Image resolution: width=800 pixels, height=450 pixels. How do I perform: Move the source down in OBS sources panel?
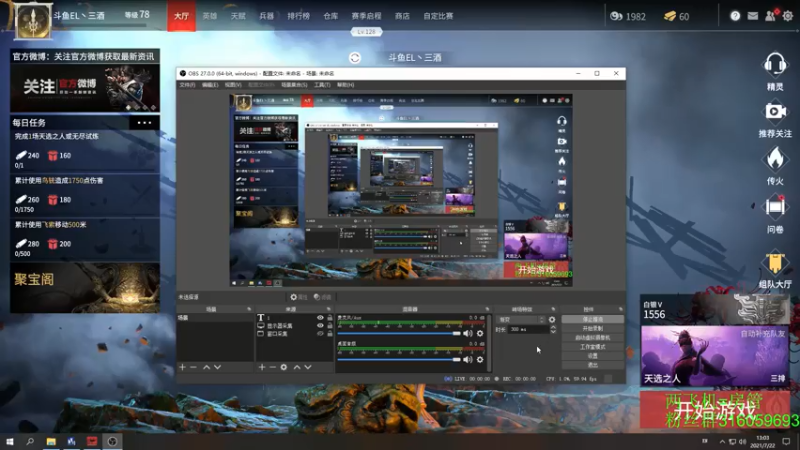[x=308, y=367]
